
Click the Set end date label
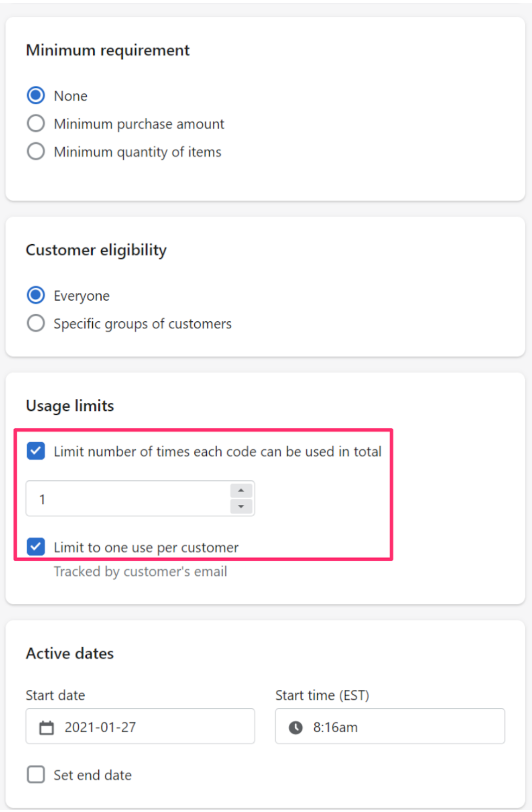click(93, 775)
